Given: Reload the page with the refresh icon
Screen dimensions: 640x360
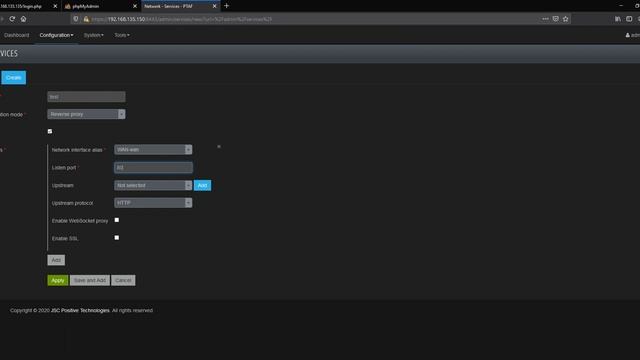Looking at the screenshot, I should click(12, 19).
